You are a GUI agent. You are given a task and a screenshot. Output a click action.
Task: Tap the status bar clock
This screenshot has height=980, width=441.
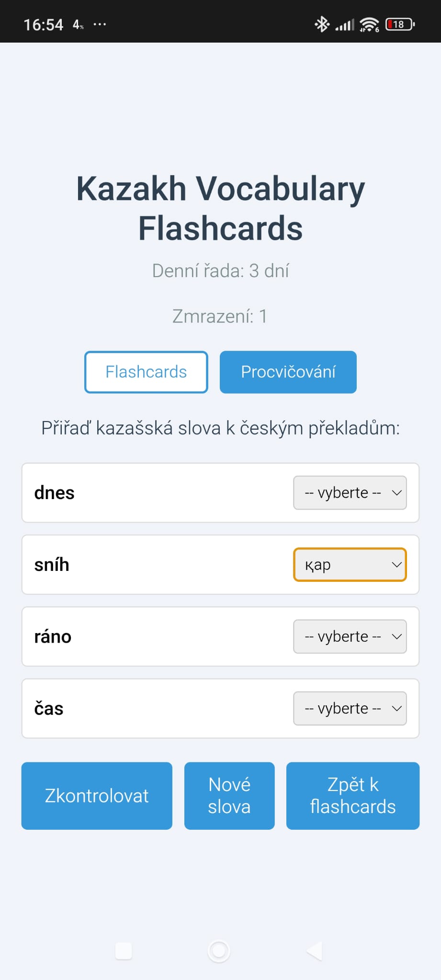(44, 24)
